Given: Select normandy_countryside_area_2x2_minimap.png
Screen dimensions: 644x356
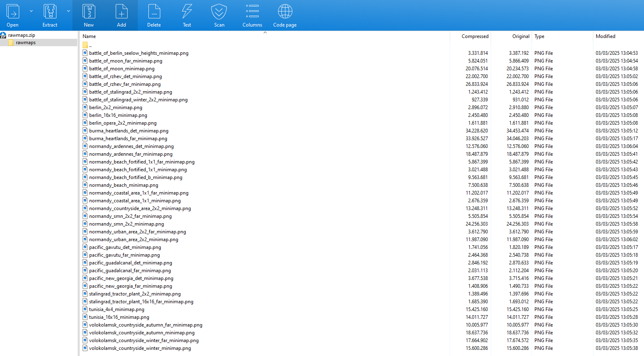Looking at the screenshot, I should point(140,208).
